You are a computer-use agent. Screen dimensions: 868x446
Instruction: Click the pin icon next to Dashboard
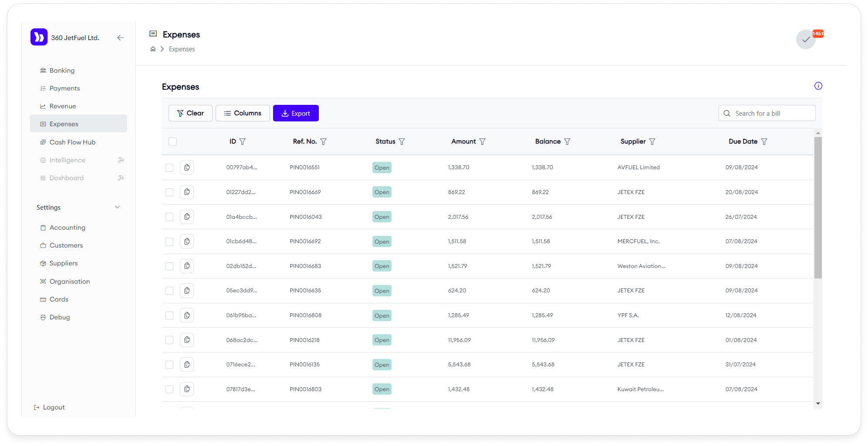point(121,178)
